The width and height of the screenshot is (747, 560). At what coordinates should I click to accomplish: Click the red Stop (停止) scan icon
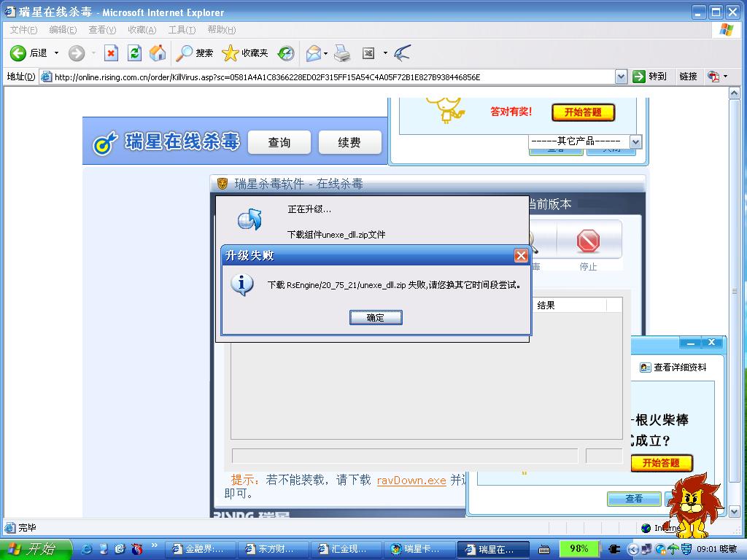588,241
